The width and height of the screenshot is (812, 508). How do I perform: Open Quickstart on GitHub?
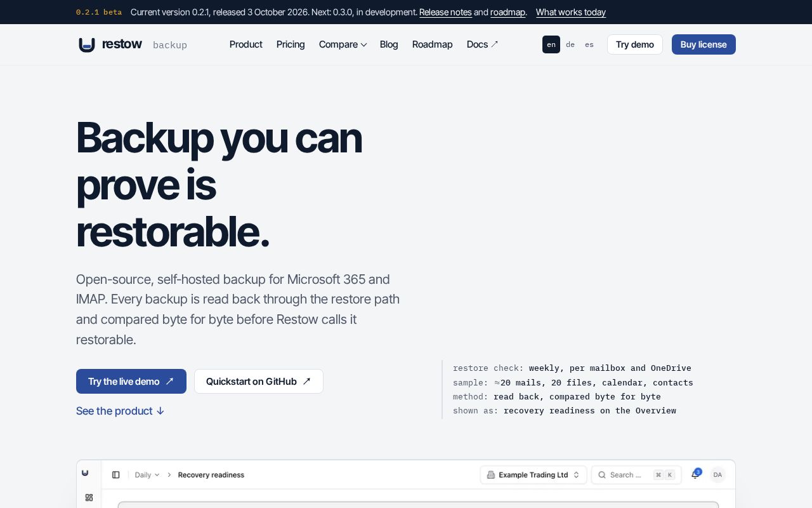[259, 382]
